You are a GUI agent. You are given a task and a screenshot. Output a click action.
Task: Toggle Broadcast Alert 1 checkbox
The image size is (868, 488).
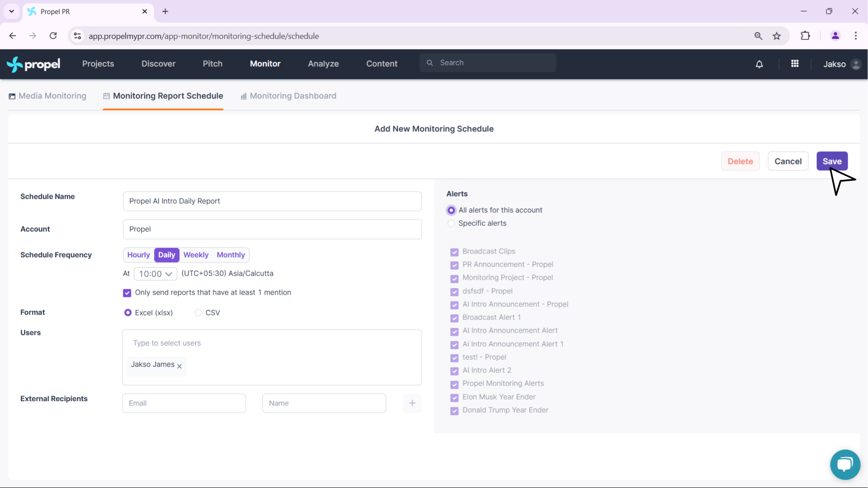pos(454,318)
